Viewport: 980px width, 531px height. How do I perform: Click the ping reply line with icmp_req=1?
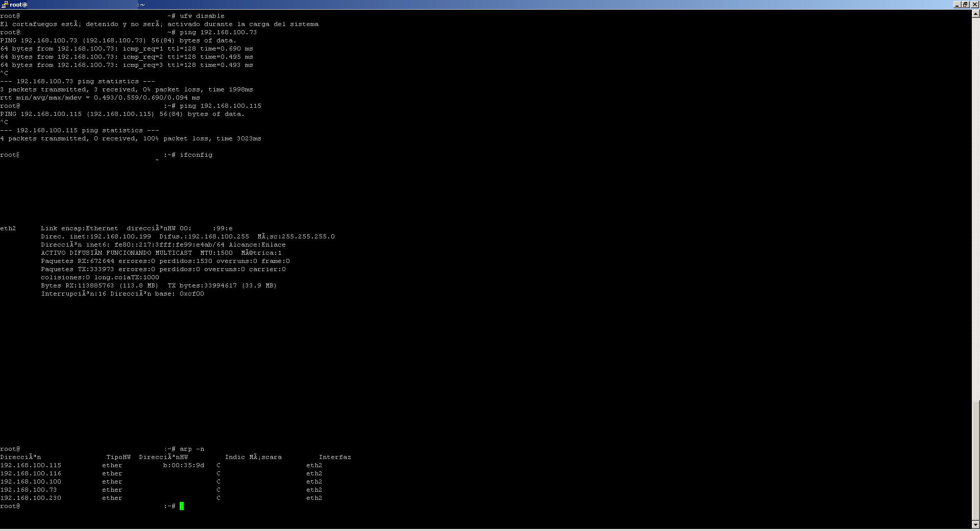[127, 49]
